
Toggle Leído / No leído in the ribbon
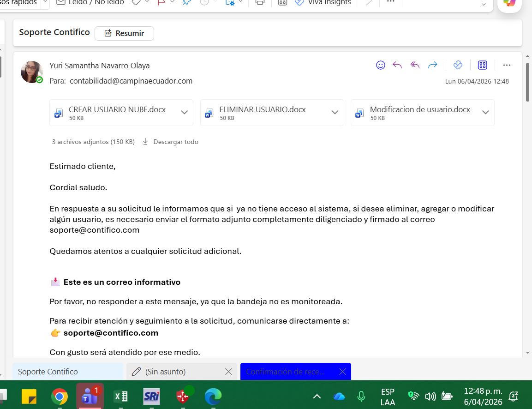click(x=90, y=3)
